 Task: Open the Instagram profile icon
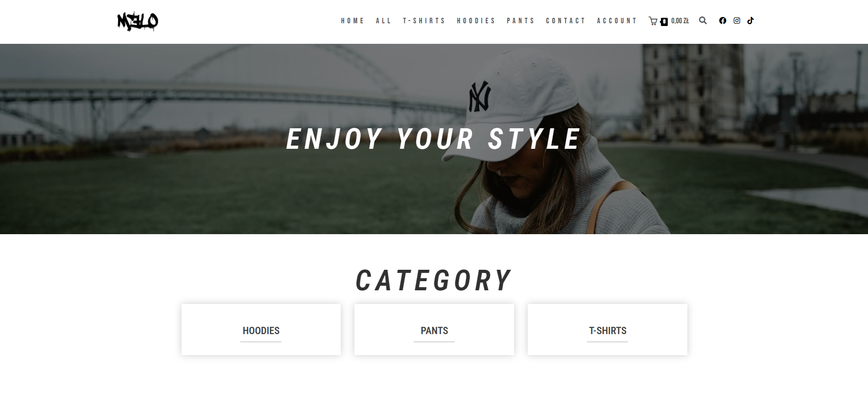pyautogui.click(x=737, y=21)
